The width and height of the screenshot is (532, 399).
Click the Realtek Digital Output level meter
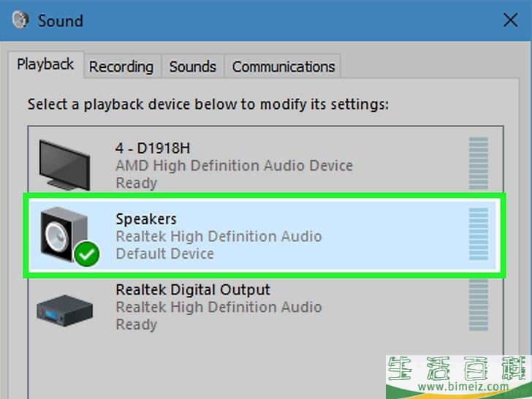pos(478,305)
